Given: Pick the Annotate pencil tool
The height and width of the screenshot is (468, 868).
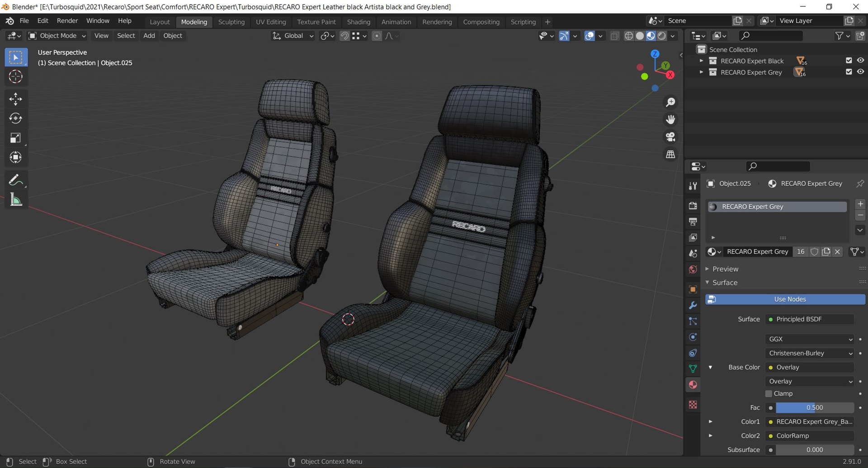Looking at the screenshot, I should 16,180.
